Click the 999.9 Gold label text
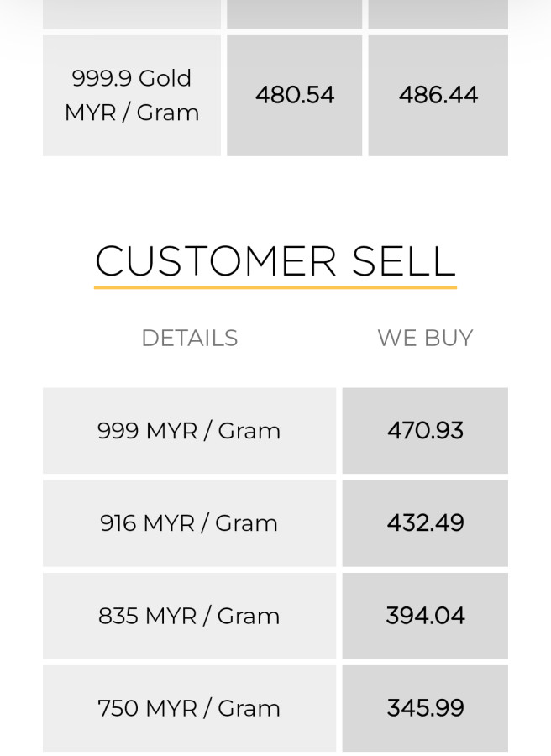Screen dimensions: 551x756 (x=132, y=78)
